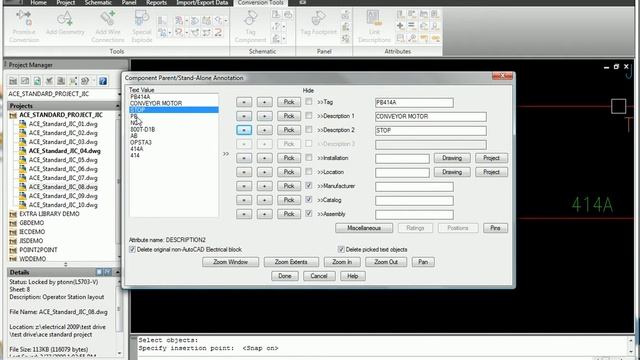Click the Pins button

pos(495,228)
